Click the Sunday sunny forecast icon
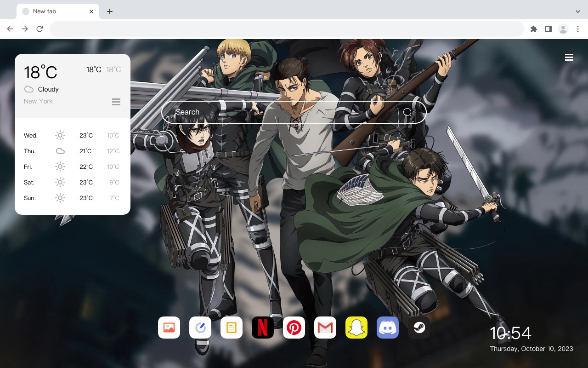Viewport: 588px width, 368px height. [x=60, y=198]
